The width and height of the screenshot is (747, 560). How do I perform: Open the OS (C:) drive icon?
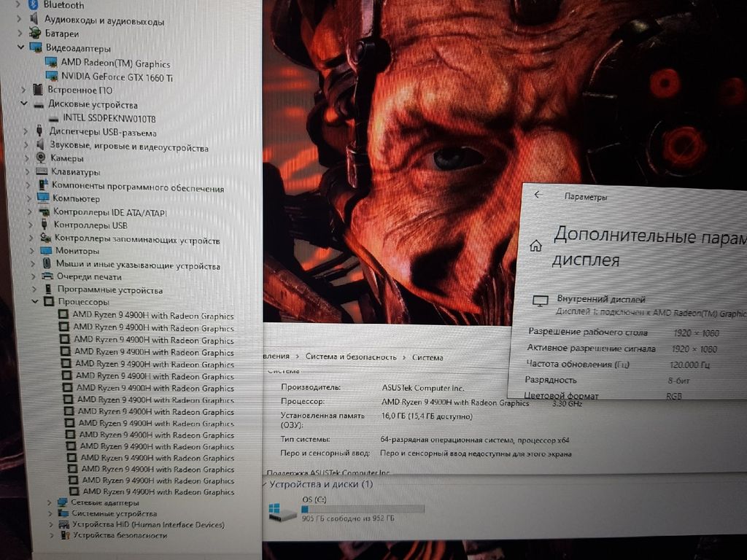click(282, 513)
